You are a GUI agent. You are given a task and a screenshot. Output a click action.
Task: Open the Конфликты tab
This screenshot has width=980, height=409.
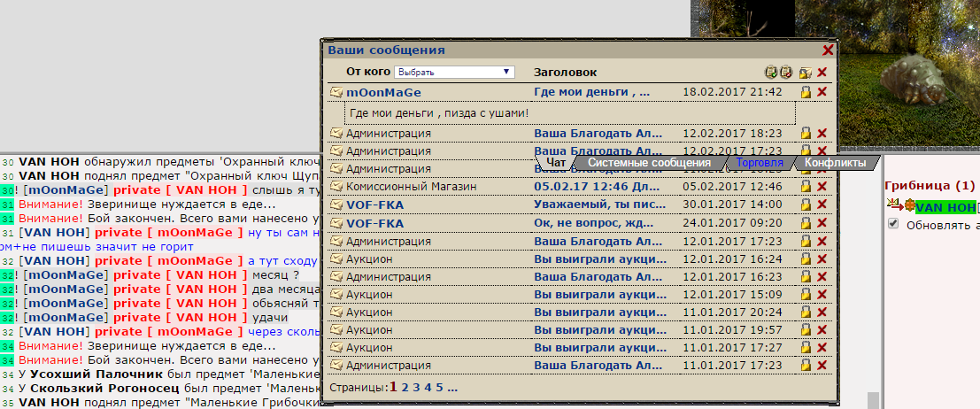[x=835, y=163]
